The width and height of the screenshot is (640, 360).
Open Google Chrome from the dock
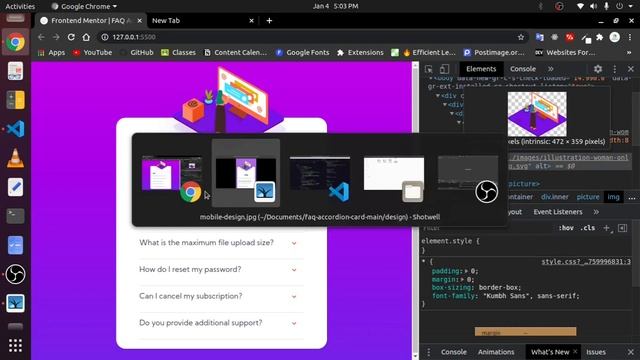tap(16, 42)
